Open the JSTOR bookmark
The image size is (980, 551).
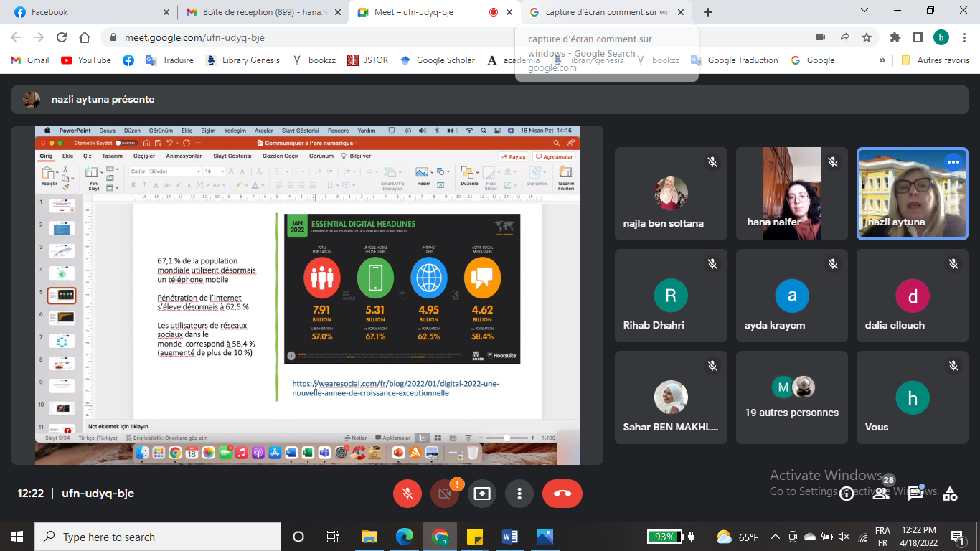tap(367, 60)
